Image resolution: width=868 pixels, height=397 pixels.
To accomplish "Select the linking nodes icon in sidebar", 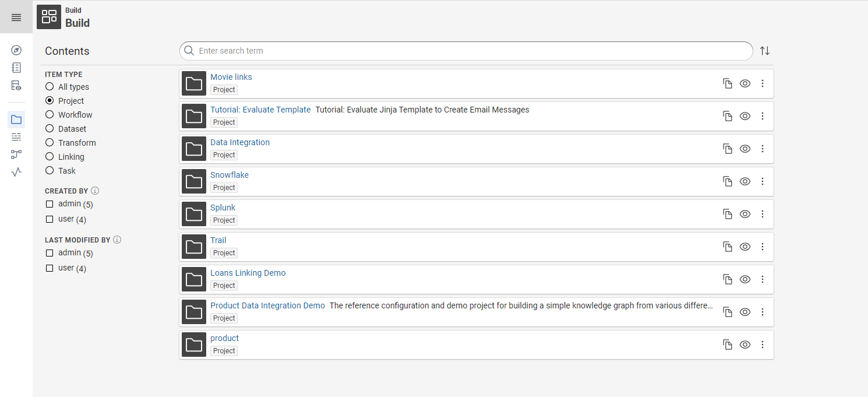I will click(16, 154).
